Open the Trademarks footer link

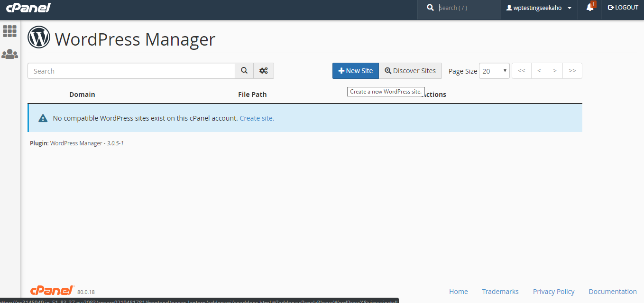pyautogui.click(x=500, y=292)
